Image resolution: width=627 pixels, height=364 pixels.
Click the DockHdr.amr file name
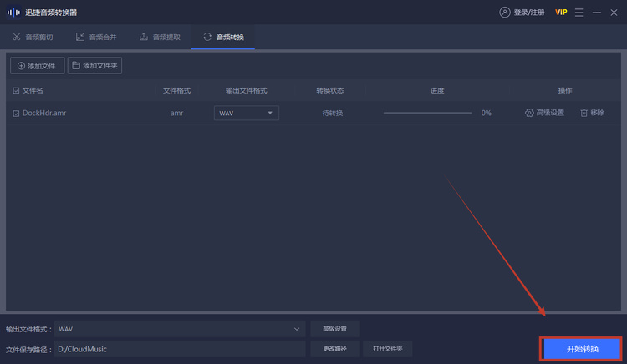pos(44,113)
